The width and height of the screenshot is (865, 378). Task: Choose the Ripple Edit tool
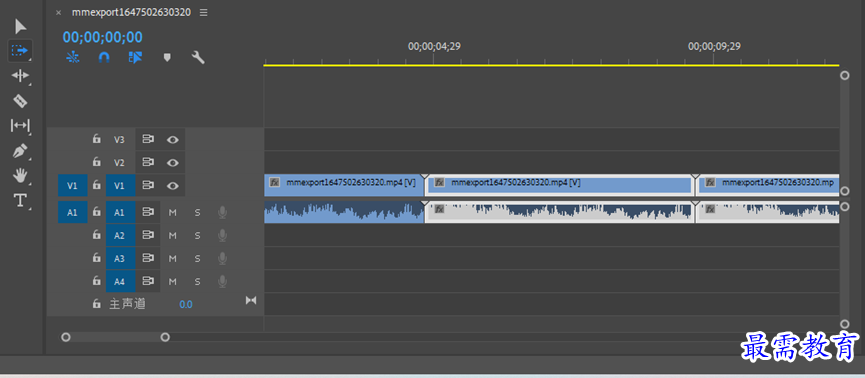pyautogui.click(x=20, y=76)
